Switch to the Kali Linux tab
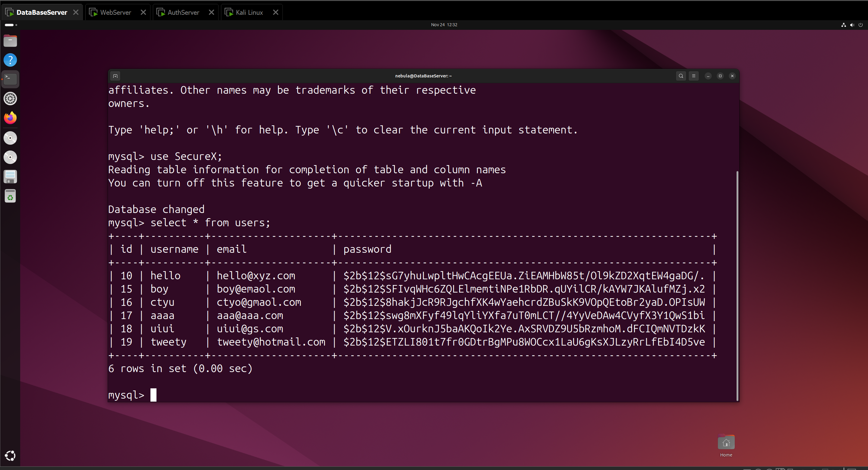The image size is (868, 470). [x=249, y=12]
